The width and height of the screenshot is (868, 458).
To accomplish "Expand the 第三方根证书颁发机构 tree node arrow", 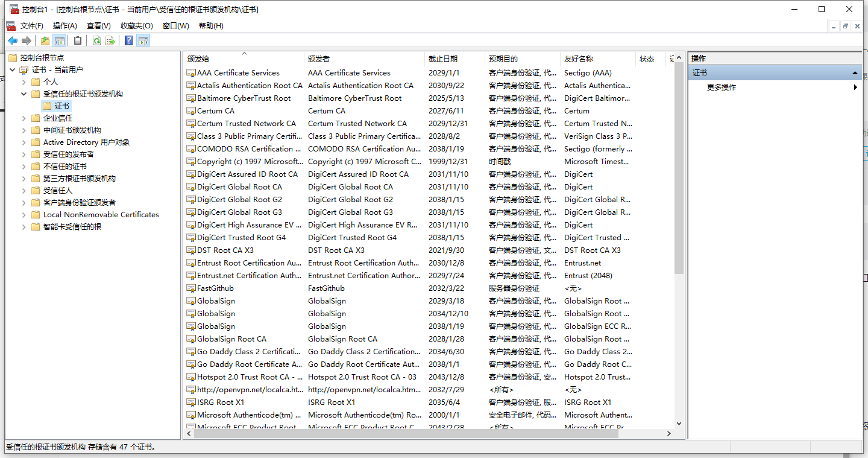I will [24, 178].
